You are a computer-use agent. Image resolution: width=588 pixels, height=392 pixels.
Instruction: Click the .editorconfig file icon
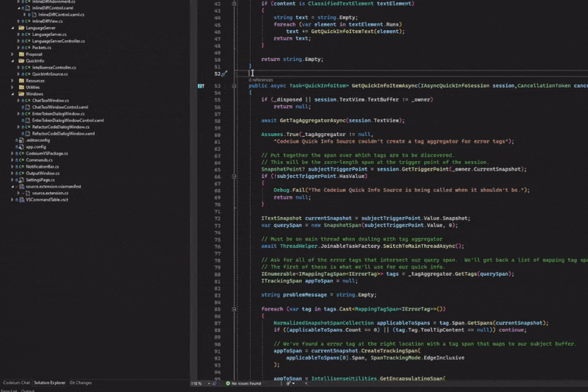click(21, 140)
